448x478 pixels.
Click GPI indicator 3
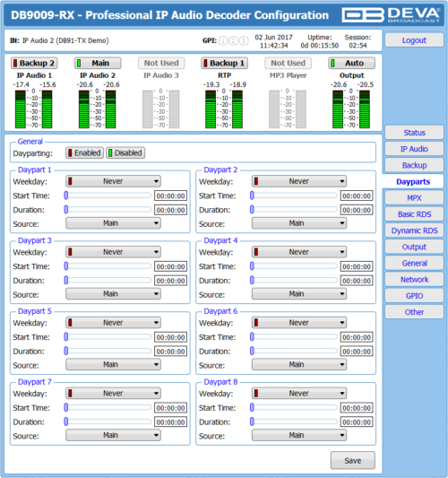244,41
